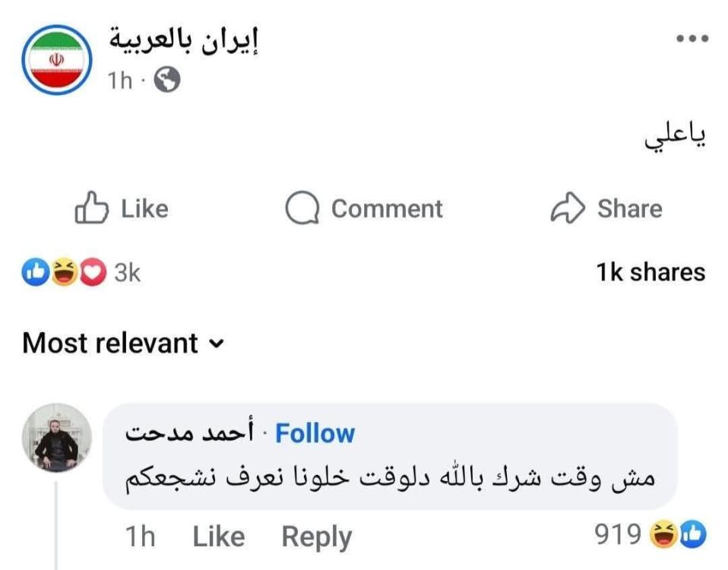Click the Iran flag profile picture
The image size is (728, 570).
tap(57, 60)
